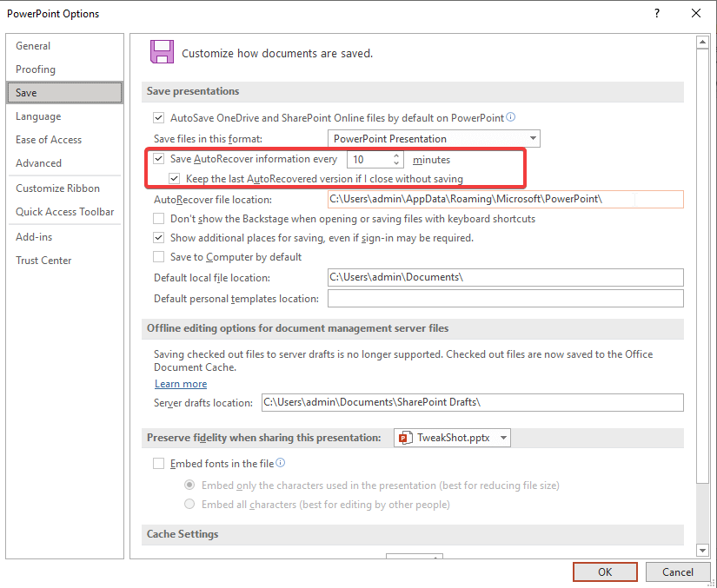The height and width of the screenshot is (588, 717).
Task: Select Embed only the characters used radio
Action: pos(189,486)
